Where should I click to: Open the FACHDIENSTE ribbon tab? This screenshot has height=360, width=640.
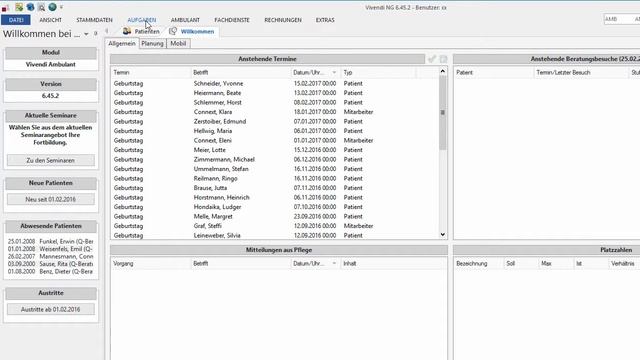(232, 20)
